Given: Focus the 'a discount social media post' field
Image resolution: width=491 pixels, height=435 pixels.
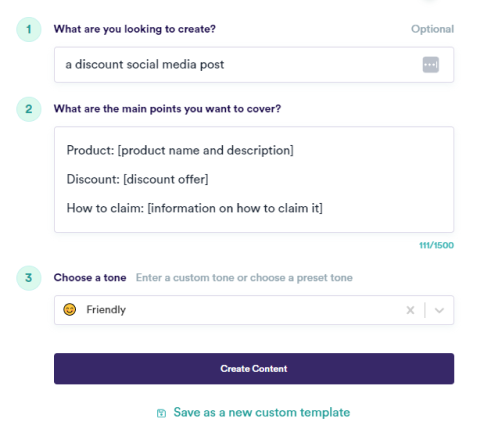Looking at the screenshot, I should point(254,65).
